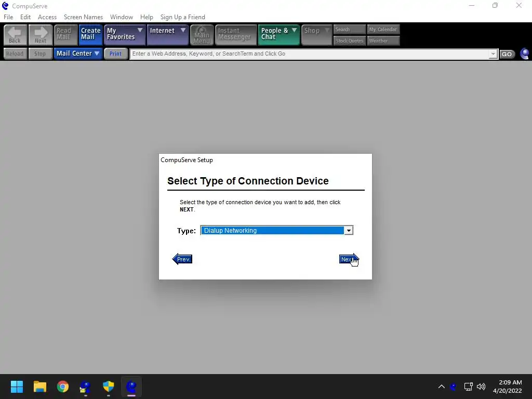
Task: Click the CompuServe globe logo icon beside GO
Action: click(525, 54)
